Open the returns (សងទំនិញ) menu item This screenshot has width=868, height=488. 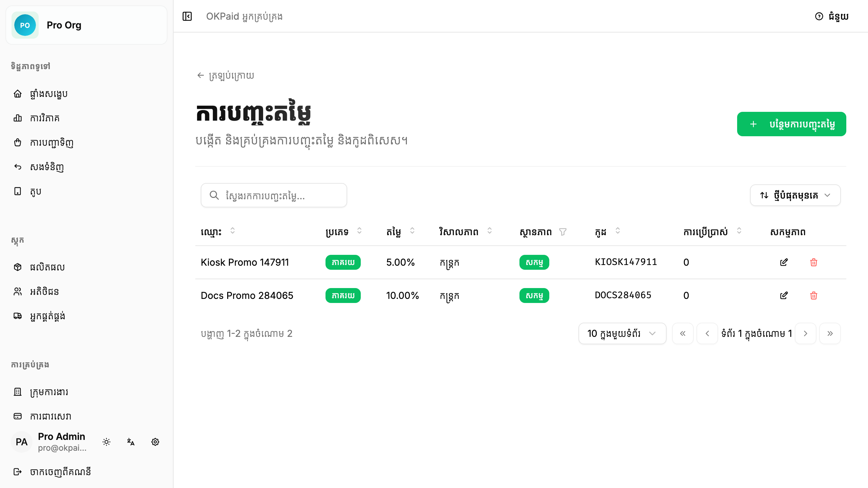click(x=86, y=167)
